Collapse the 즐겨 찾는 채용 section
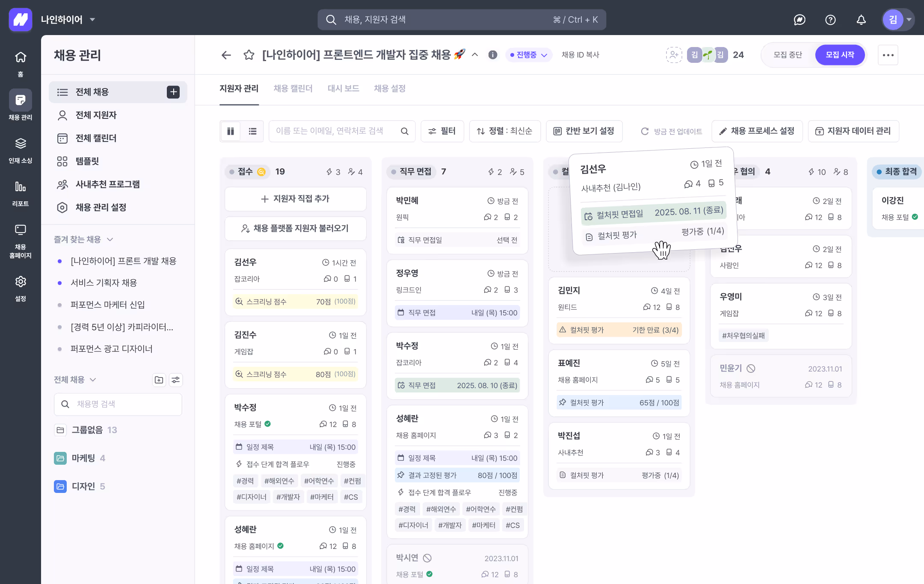 pyautogui.click(x=110, y=239)
